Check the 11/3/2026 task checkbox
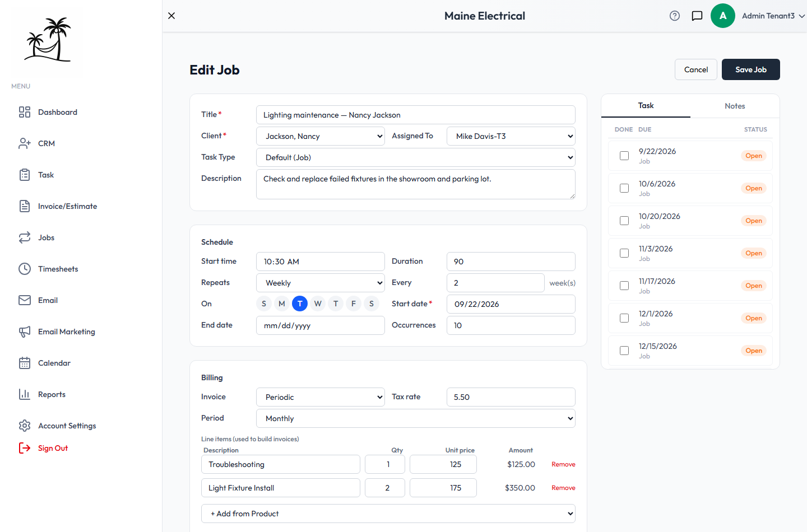This screenshot has width=807, height=532. (624, 253)
